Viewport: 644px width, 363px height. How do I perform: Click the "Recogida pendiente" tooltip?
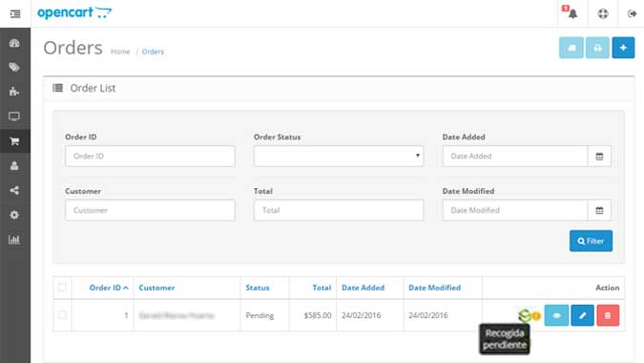505,339
